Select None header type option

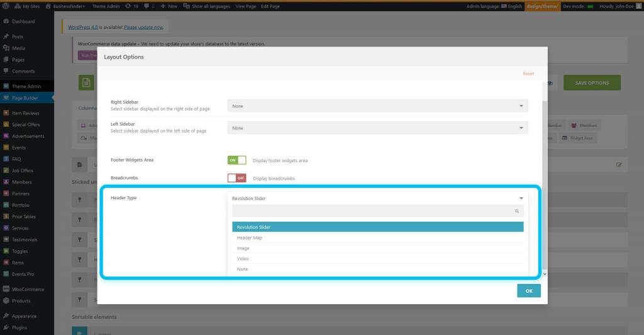(377, 269)
